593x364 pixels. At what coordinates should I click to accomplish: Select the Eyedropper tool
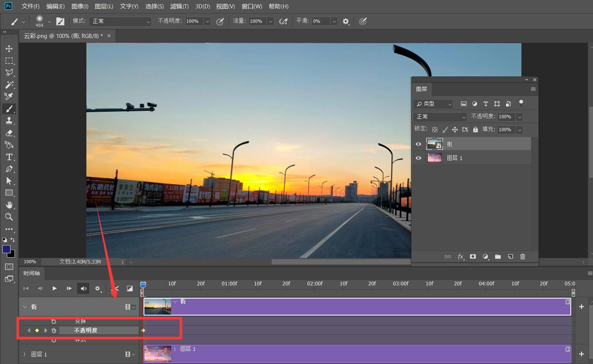tap(9, 96)
